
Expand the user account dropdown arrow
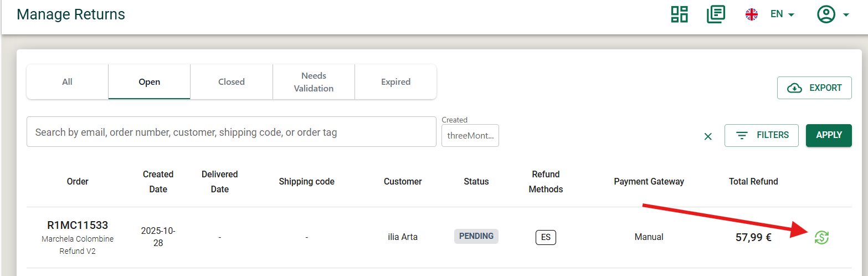tap(846, 15)
